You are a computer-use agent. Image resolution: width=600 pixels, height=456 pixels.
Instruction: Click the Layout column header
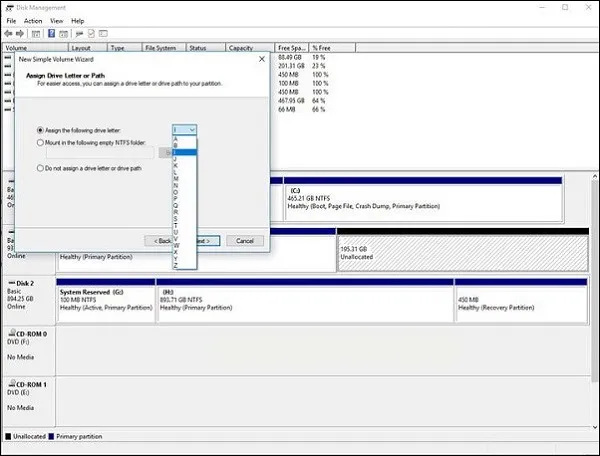88,48
